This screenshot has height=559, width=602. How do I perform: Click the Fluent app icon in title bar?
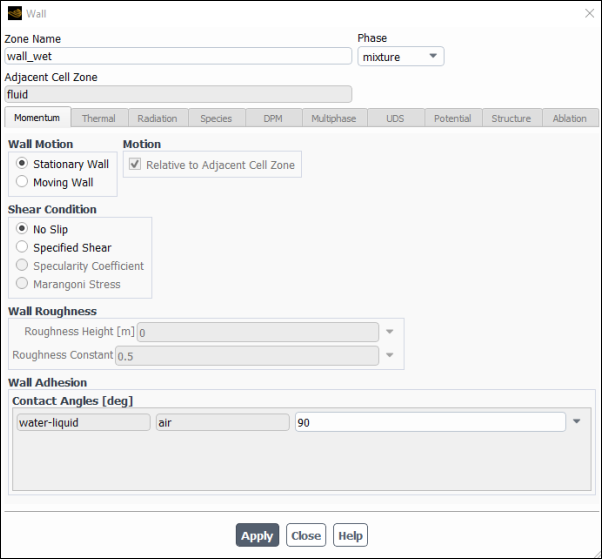[x=15, y=13]
